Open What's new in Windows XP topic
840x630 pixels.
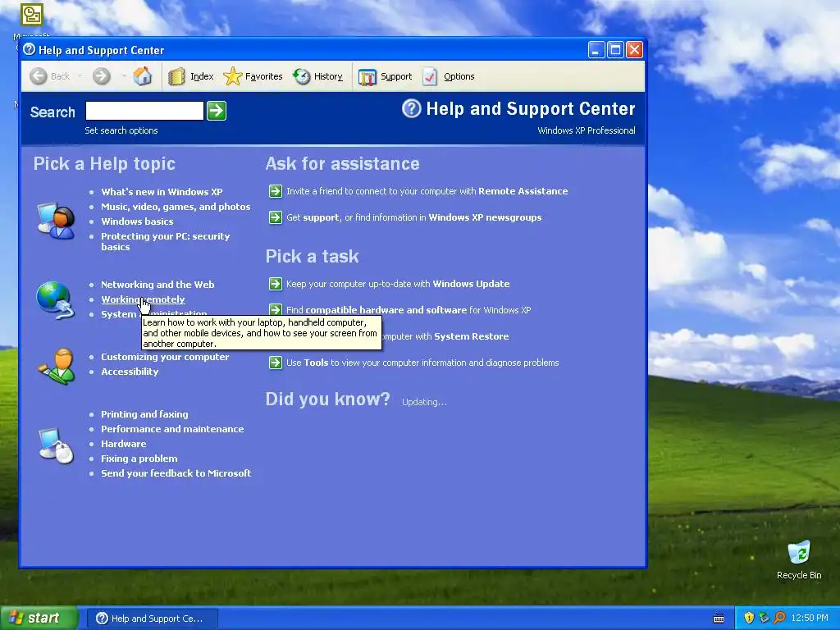(162, 192)
